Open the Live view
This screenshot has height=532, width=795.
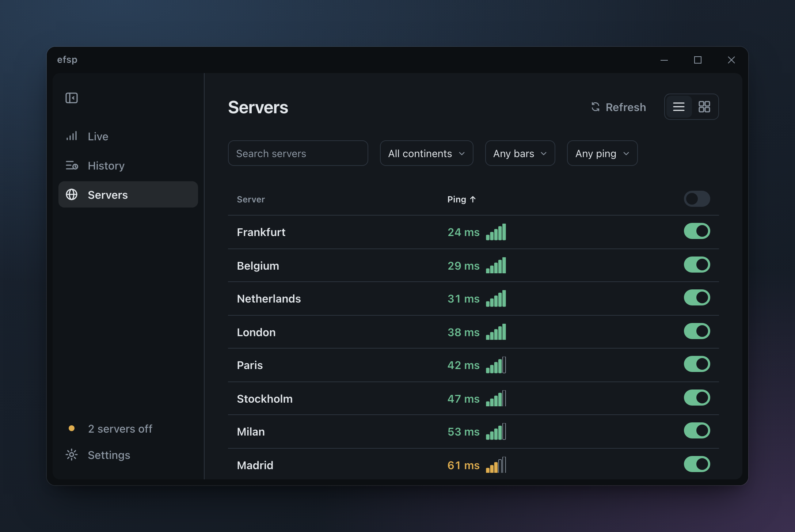(x=128, y=136)
